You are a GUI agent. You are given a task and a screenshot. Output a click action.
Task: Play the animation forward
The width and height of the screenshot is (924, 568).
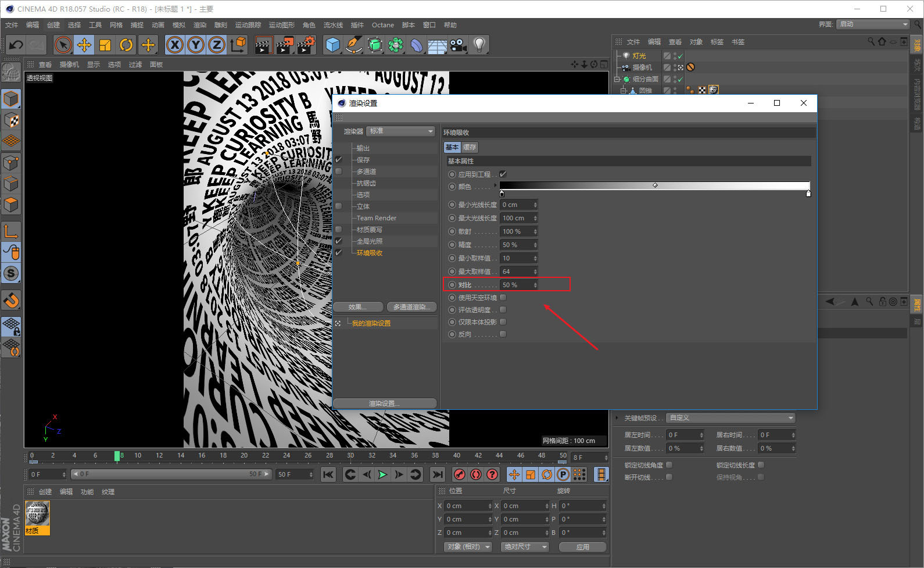click(382, 474)
